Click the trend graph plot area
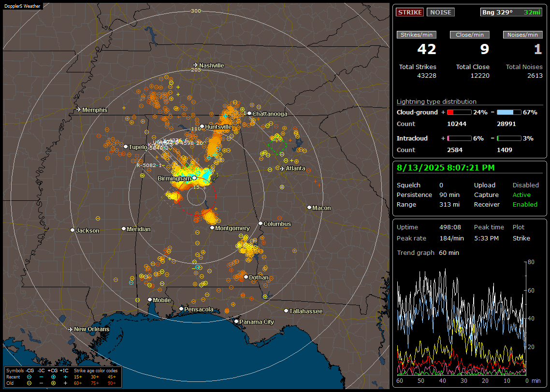The image size is (550, 392). (x=462, y=319)
